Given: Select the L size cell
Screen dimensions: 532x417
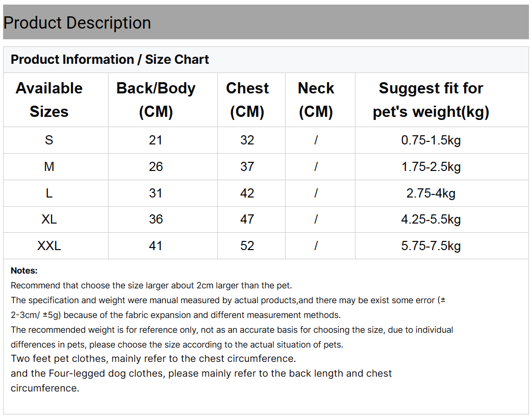Looking at the screenshot, I should [x=49, y=193].
